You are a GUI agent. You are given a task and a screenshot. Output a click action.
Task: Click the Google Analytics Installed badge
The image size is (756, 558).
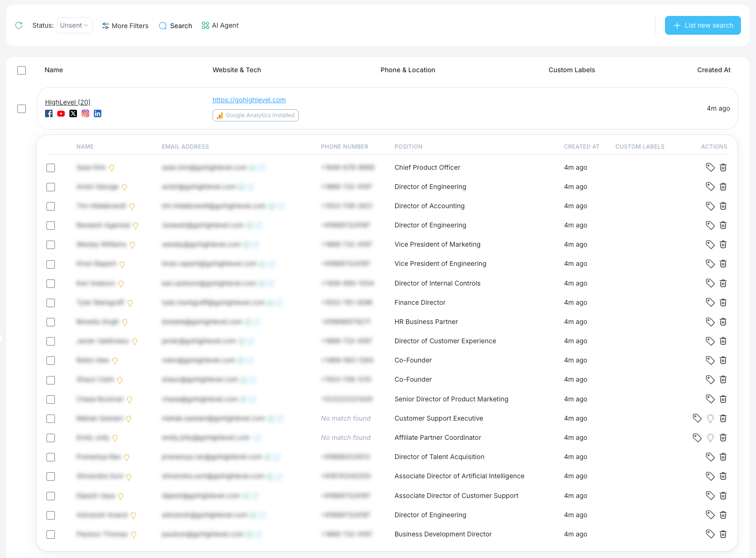point(256,115)
